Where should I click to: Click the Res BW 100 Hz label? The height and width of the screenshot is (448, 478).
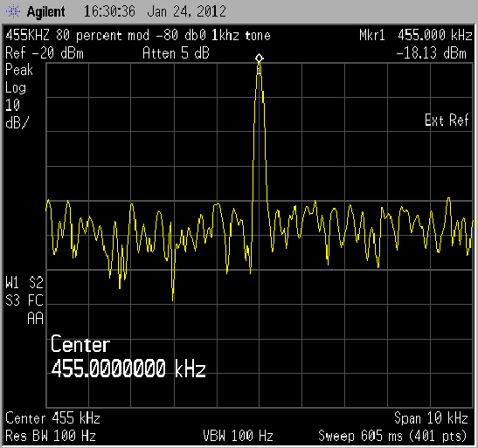(x=51, y=436)
